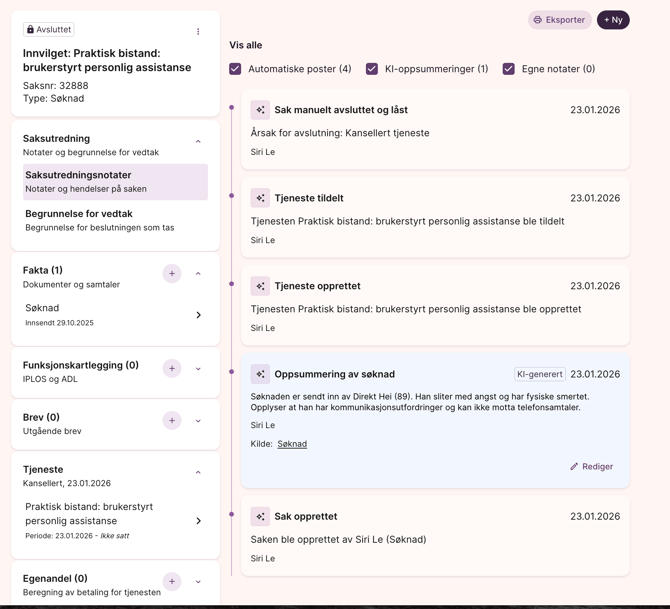This screenshot has height=609, width=670.
Task: Toggle KI-oppsummeringer checkbox
Action: pos(372,69)
